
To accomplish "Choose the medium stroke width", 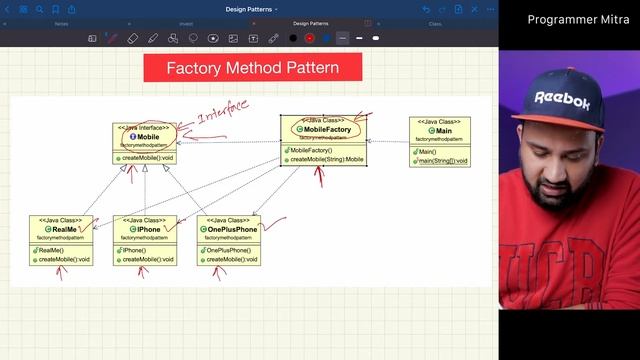I will click(x=359, y=38).
